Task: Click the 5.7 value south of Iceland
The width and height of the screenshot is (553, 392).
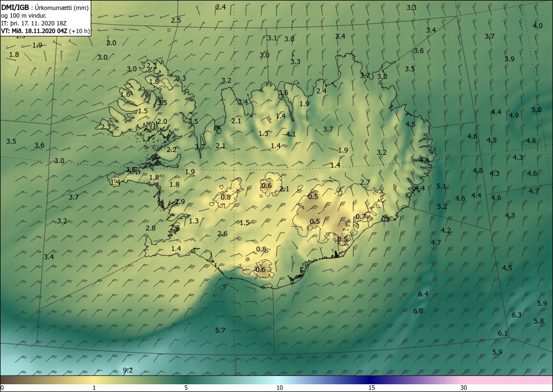Action: [220, 330]
